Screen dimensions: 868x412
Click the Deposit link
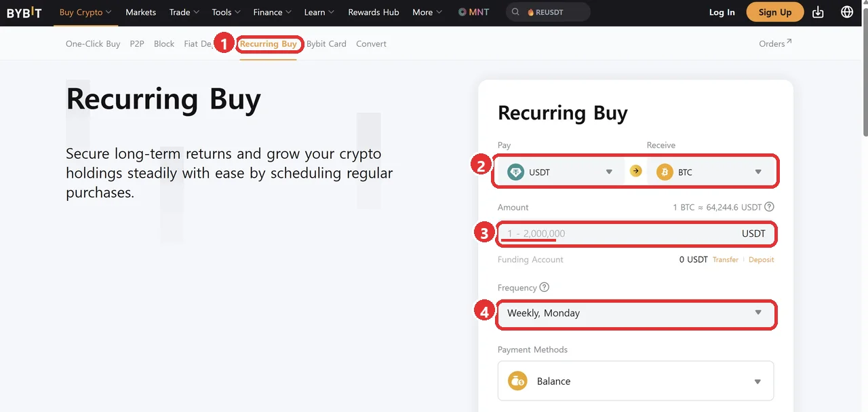761,260
